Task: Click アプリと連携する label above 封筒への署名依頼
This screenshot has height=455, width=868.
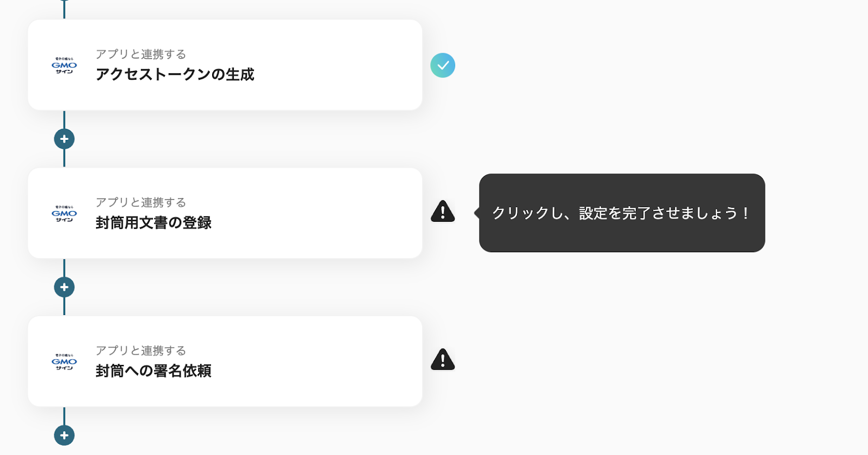Action: 141,350
